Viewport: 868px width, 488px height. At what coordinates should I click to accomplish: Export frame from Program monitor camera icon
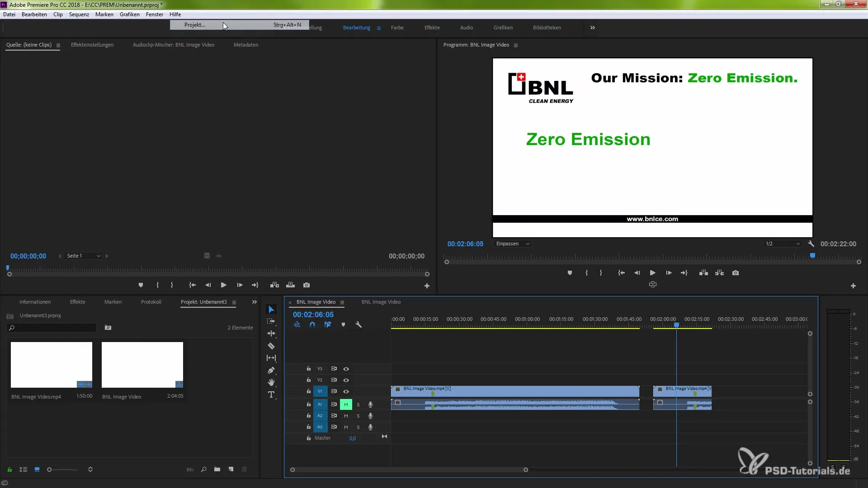[736, 273]
